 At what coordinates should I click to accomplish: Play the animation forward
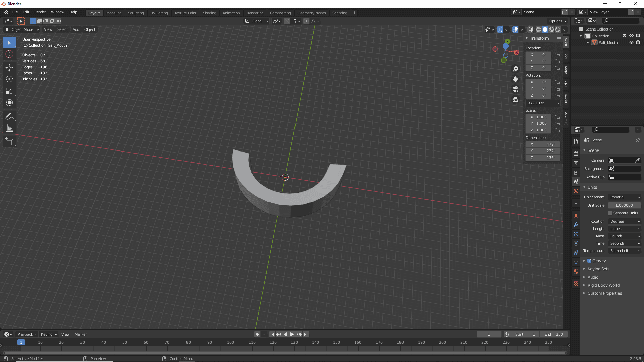292,334
